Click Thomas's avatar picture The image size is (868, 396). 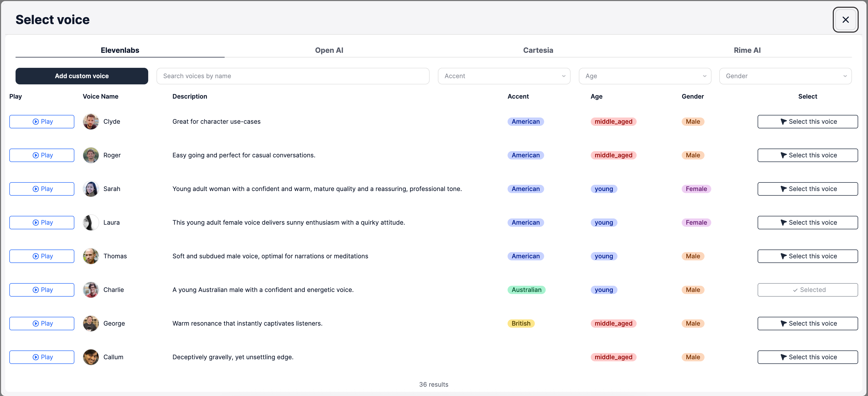click(91, 256)
